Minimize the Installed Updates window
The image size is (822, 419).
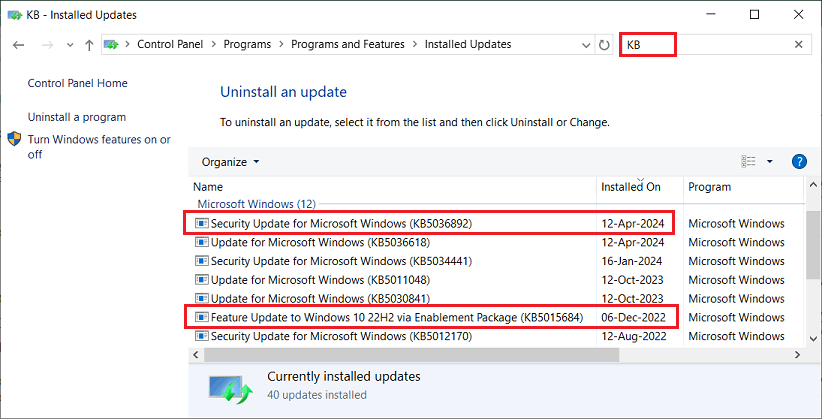710,15
